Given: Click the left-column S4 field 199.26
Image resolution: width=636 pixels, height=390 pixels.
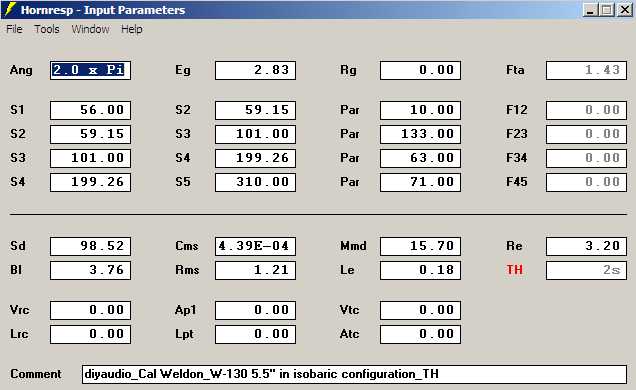Looking at the screenshot, I should pyautogui.click(x=90, y=182).
